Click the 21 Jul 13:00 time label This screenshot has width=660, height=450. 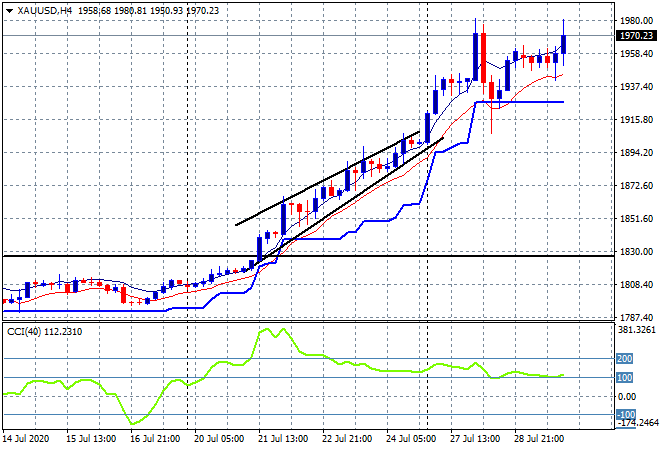pos(283,439)
